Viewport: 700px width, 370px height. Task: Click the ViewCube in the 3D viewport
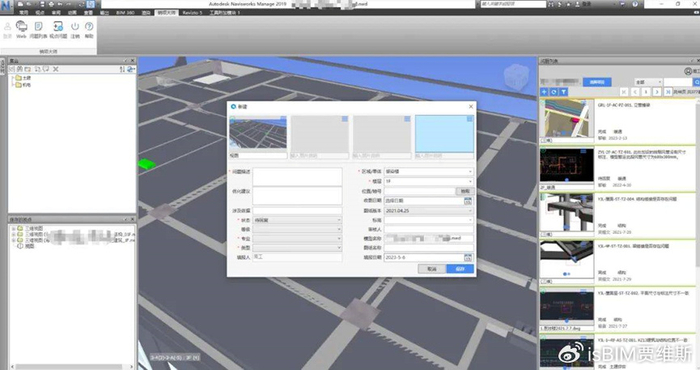516,77
